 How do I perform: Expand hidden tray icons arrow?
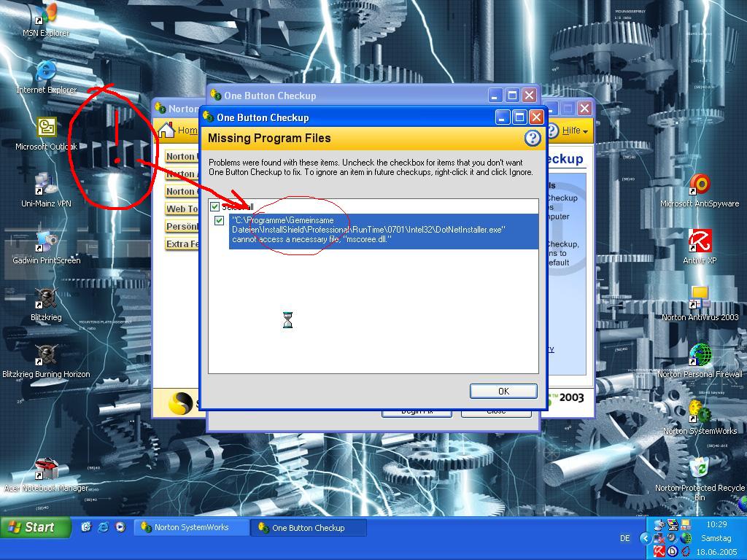tap(646, 539)
